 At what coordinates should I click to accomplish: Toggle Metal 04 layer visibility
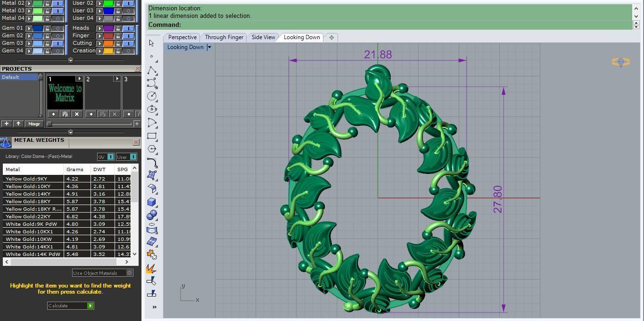click(58, 18)
